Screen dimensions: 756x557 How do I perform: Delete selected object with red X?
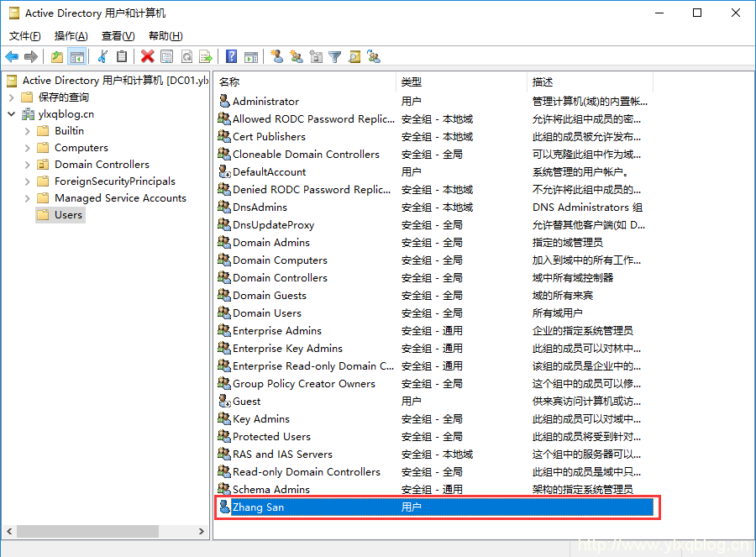147,57
